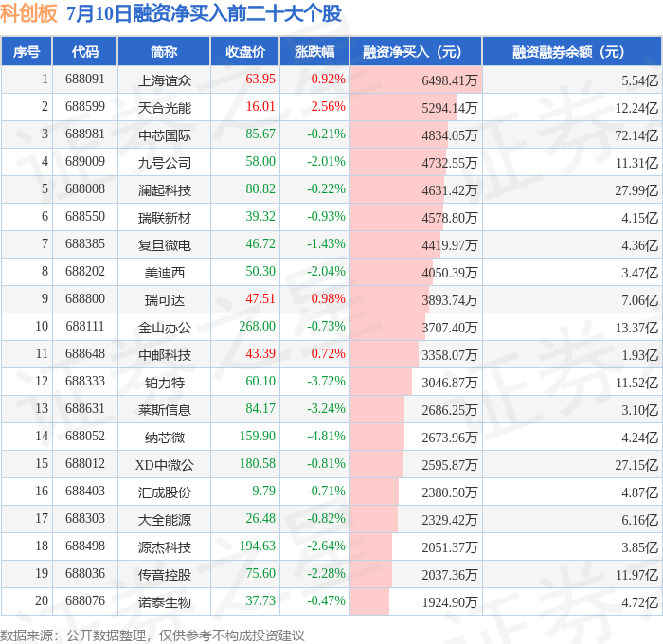Select stock code 688202
The image size is (663, 644).
[x=84, y=272]
